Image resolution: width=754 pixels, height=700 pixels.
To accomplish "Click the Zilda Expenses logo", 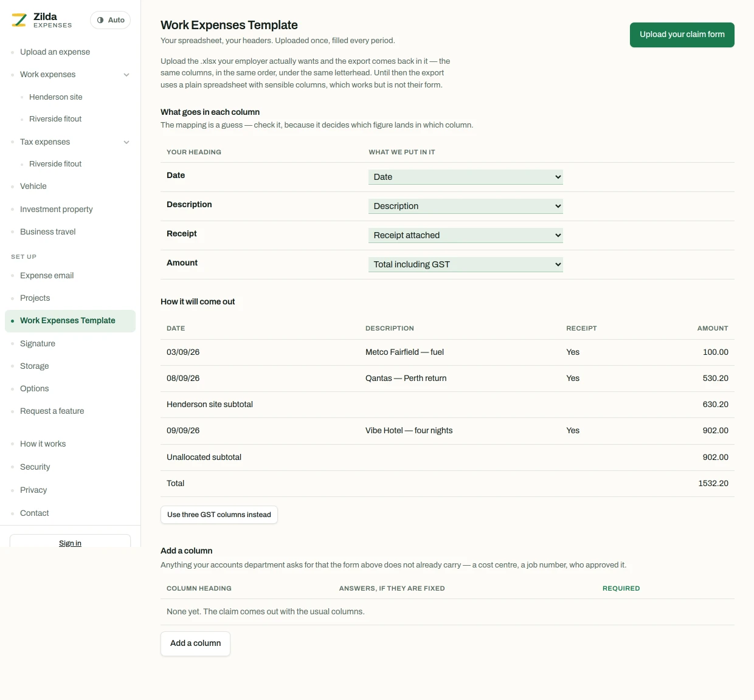I will pos(42,20).
